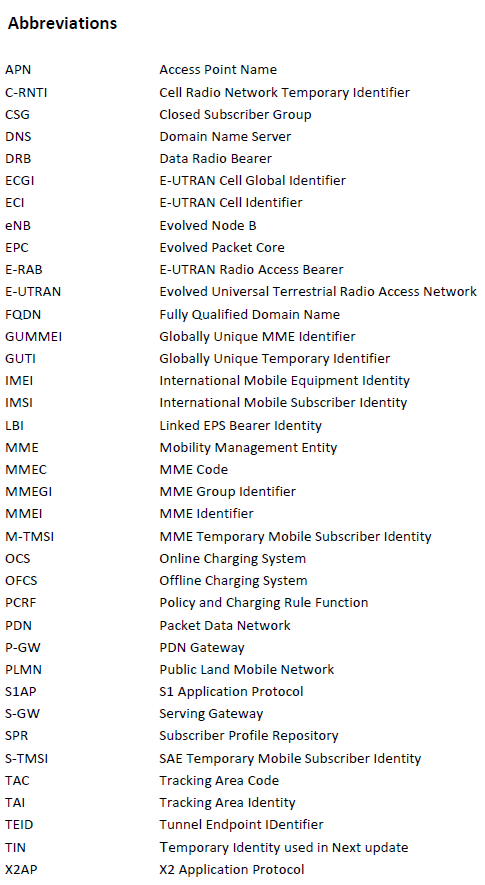Click the text Cell Radio Network Temporary Identifier
The height and width of the screenshot is (885, 485).
coord(284,92)
